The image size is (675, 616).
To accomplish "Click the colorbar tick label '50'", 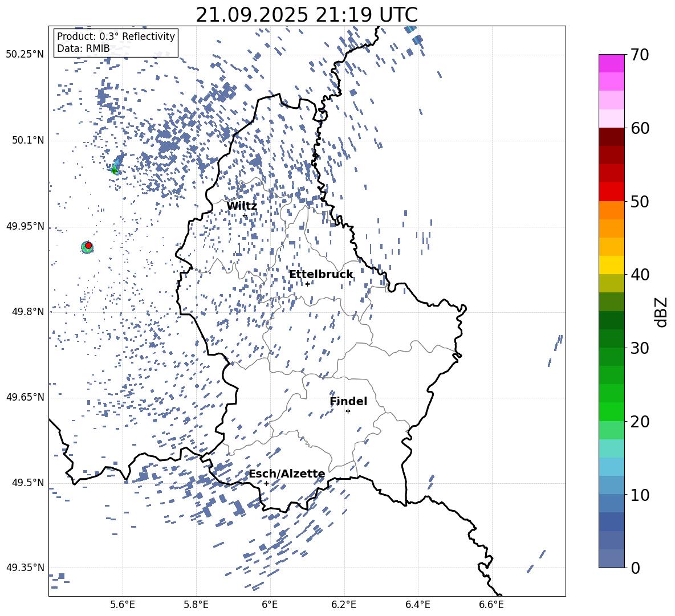I will [640, 201].
